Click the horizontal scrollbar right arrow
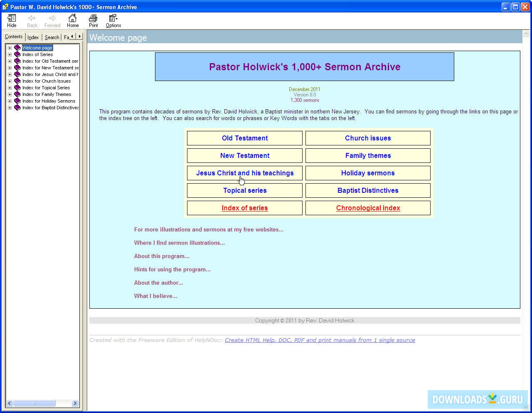 click(x=75, y=403)
